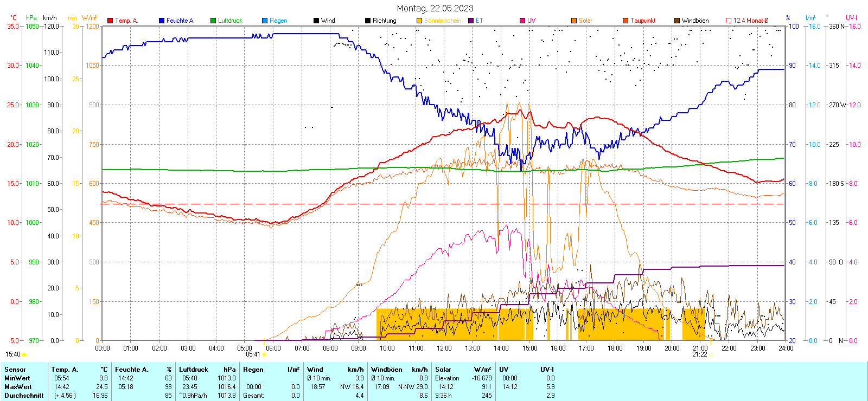
Task: Select the Luftdruck column header in the table
Action: [x=194, y=370]
